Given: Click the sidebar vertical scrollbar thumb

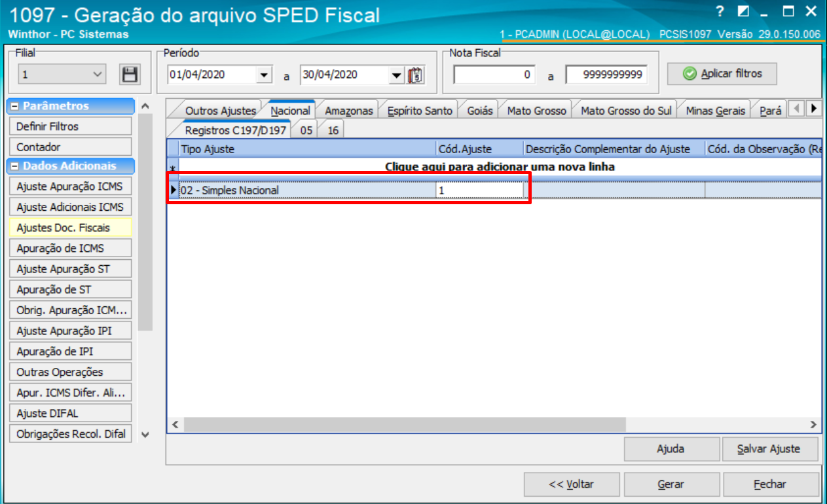Looking at the screenshot, I should pyautogui.click(x=145, y=223).
